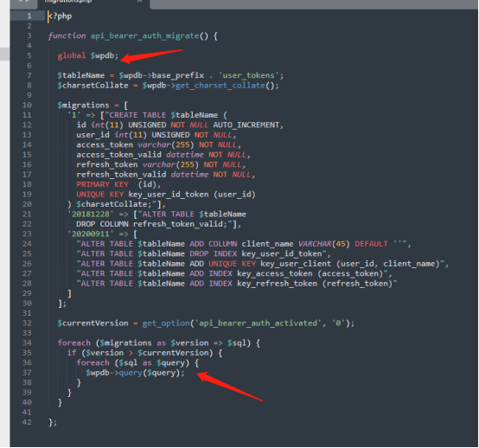Viewport: 479px width, 448px height.
Task: Click 'DROP INDEX' on line 25
Action: [x=214, y=253]
